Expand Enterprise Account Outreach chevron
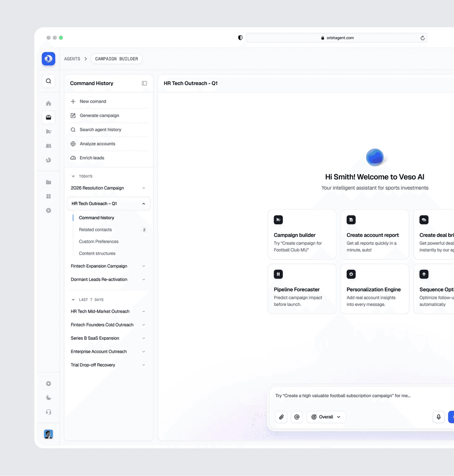 point(144,352)
